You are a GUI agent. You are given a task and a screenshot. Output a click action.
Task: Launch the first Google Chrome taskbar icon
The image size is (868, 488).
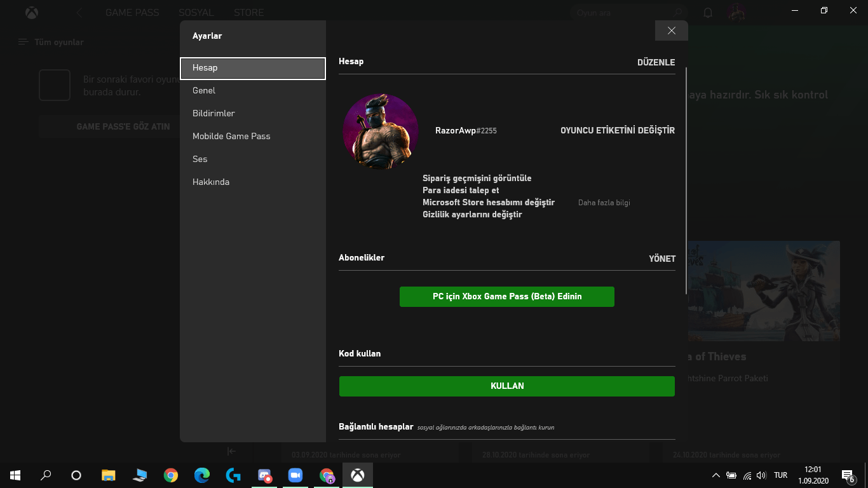pyautogui.click(x=171, y=475)
